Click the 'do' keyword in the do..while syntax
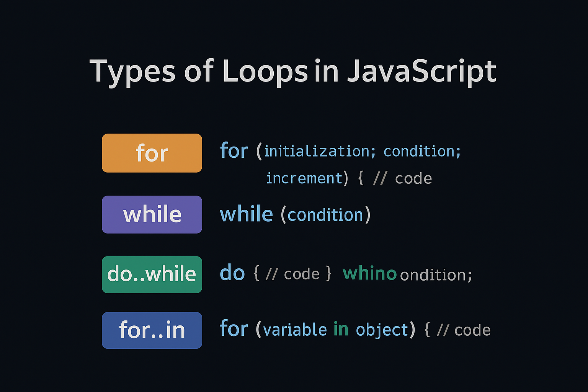Image resolution: width=588 pixels, height=392 pixels. pos(232,273)
